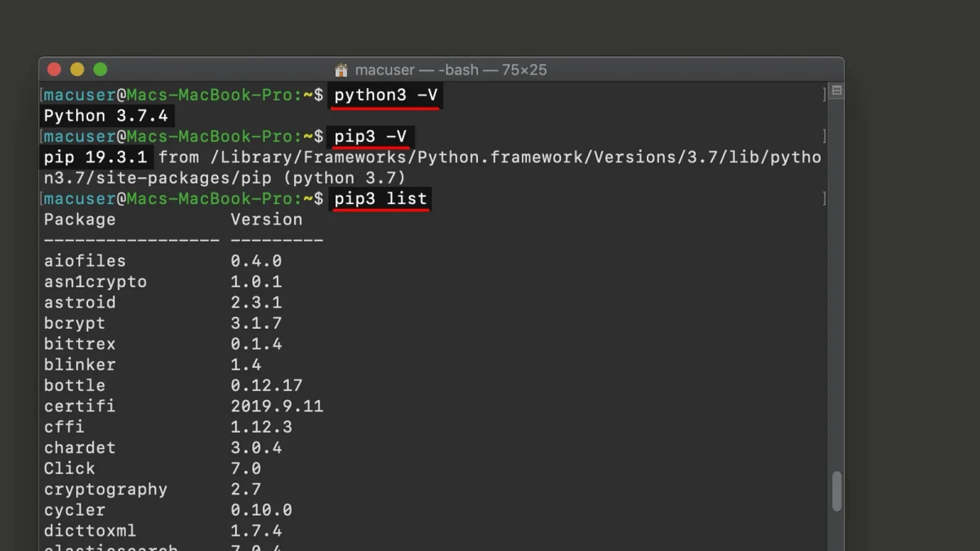Click the 'aiofiles' package name
This screenshot has height=551, width=980.
point(85,261)
